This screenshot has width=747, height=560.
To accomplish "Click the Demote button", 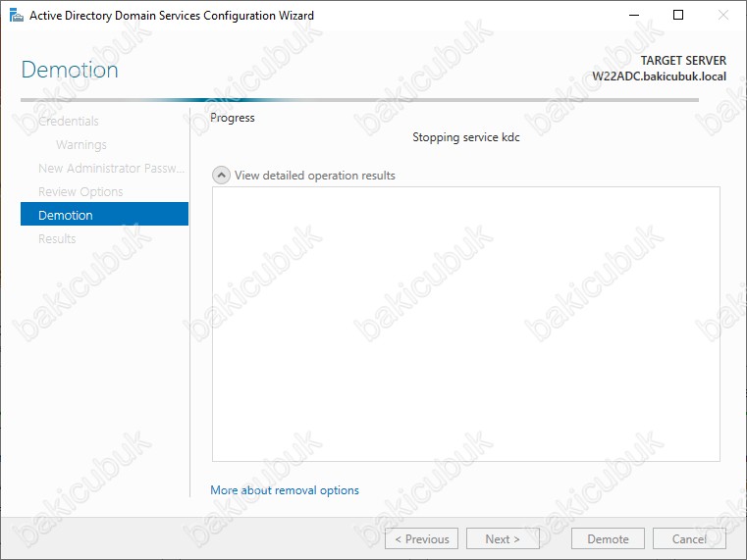I will 608,538.
